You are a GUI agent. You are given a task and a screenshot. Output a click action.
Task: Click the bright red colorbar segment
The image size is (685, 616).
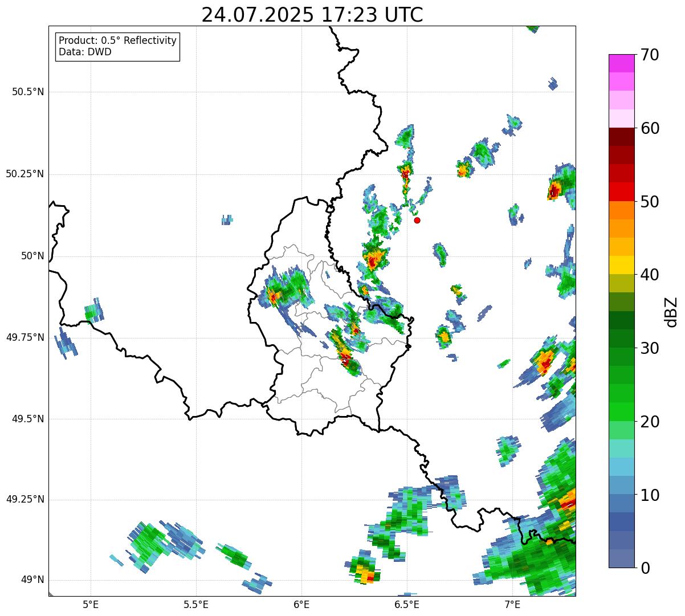point(622,192)
